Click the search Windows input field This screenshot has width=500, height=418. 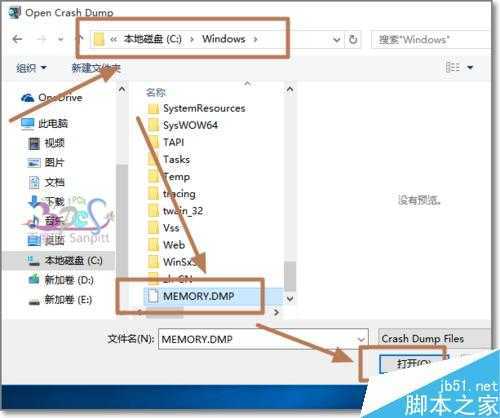click(432, 40)
